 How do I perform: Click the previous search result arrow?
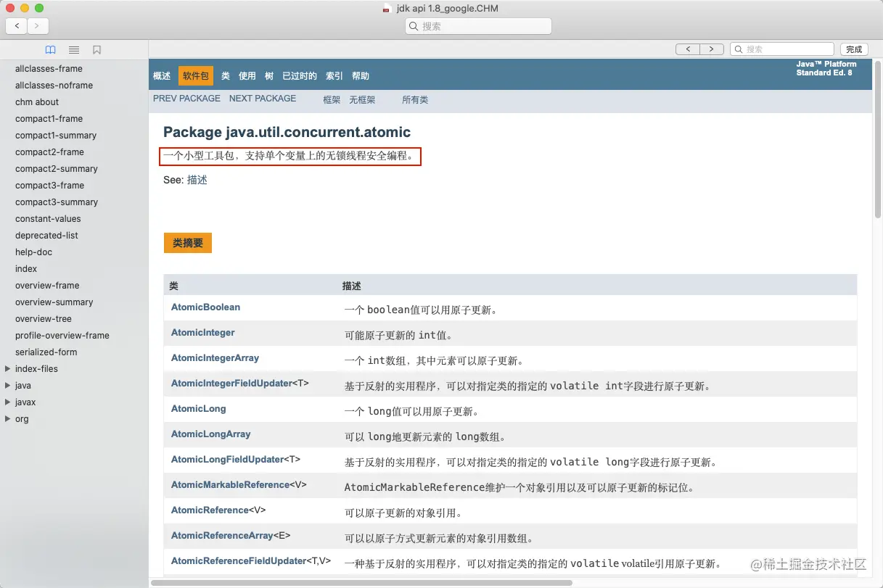coord(688,48)
